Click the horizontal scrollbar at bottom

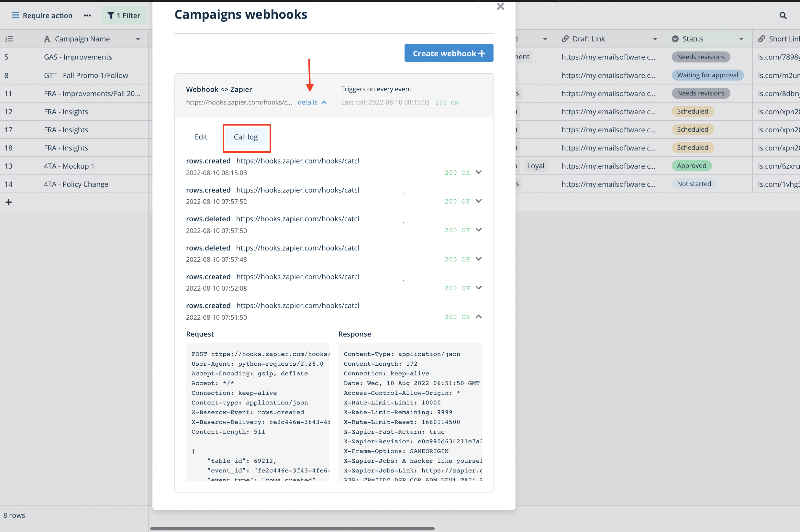point(292,528)
